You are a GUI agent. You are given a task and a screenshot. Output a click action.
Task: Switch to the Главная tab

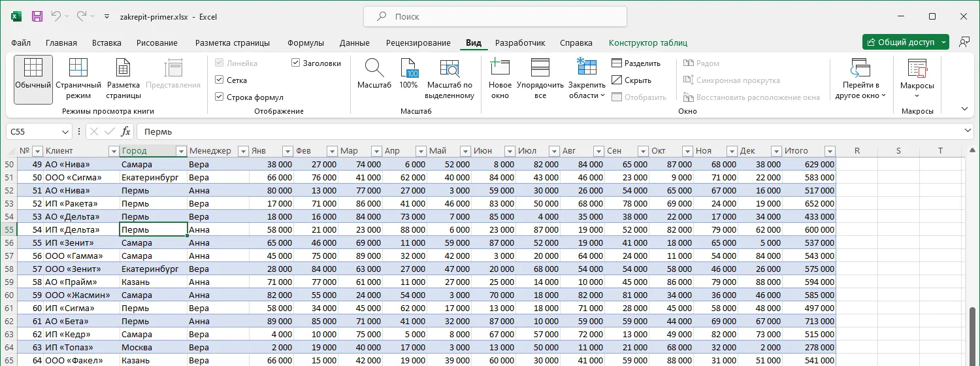(x=61, y=43)
